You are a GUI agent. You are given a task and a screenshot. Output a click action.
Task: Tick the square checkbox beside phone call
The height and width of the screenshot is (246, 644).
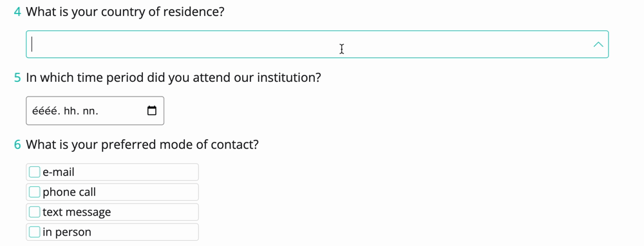35,192
